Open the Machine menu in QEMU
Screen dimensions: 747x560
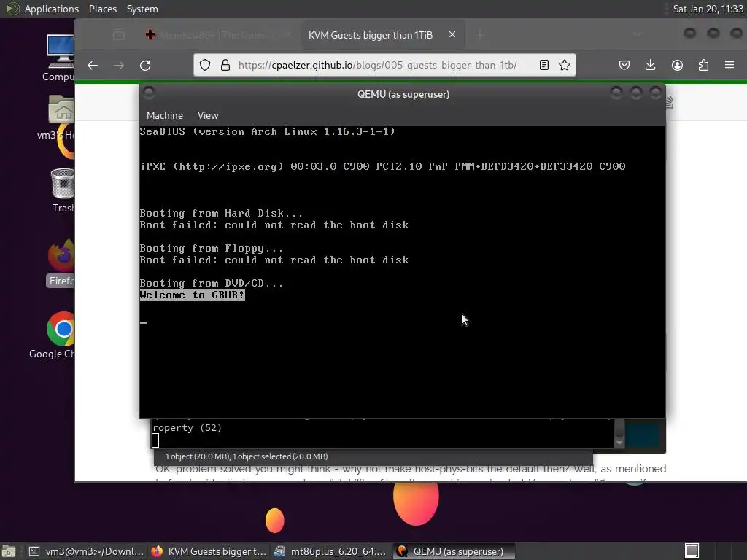(164, 115)
